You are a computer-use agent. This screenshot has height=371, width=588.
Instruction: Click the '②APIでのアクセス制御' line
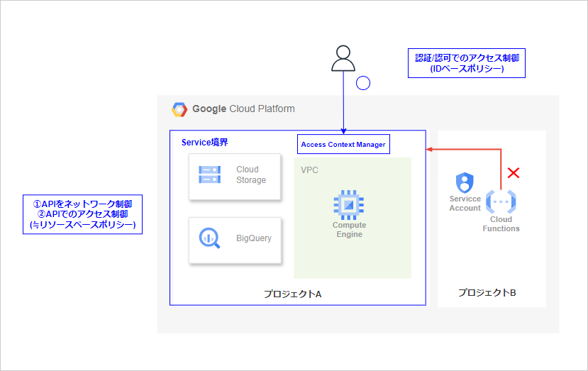(x=82, y=214)
